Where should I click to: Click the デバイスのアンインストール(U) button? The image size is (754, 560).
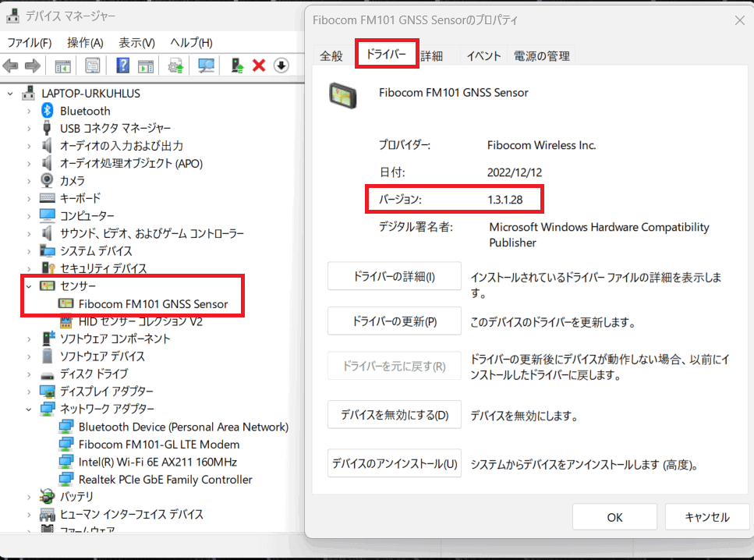click(395, 463)
